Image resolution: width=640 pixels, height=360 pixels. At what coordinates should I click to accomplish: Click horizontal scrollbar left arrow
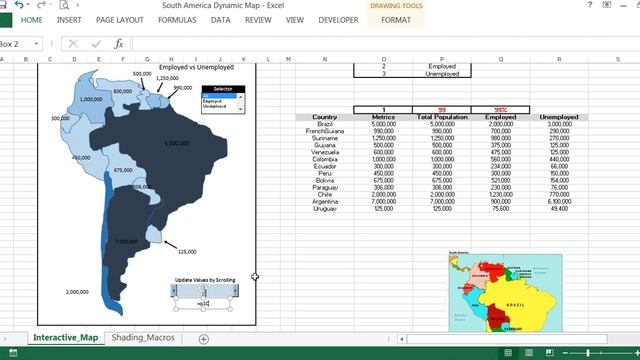[x=402, y=339]
